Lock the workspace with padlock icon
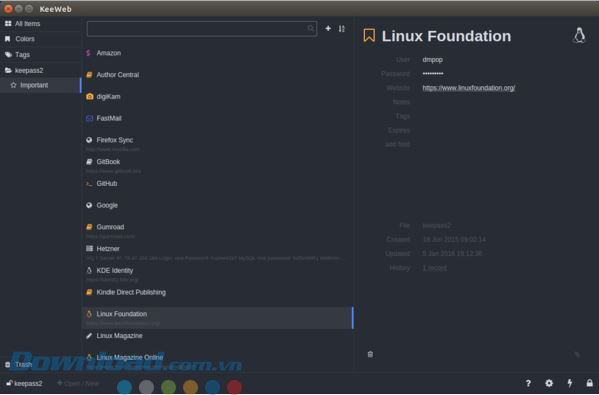Image resolution: width=599 pixels, height=395 pixels. pyautogui.click(x=590, y=383)
